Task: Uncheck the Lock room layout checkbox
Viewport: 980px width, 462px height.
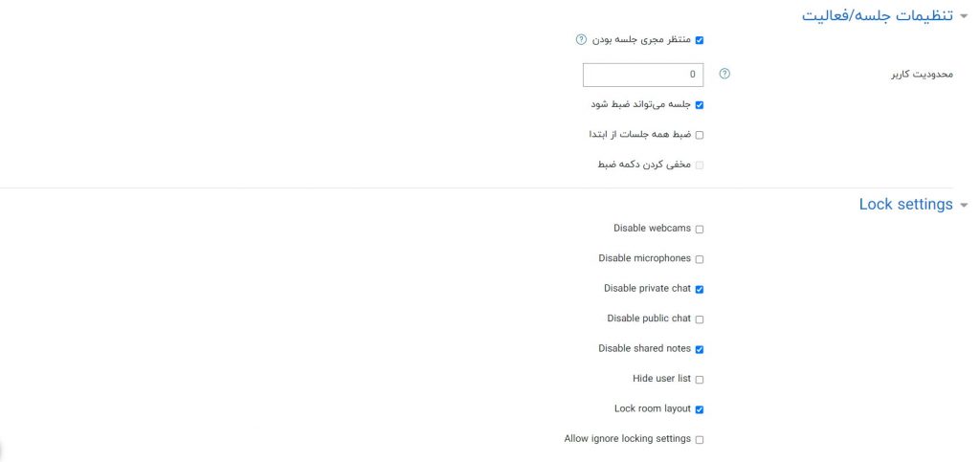Action: [700, 409]
